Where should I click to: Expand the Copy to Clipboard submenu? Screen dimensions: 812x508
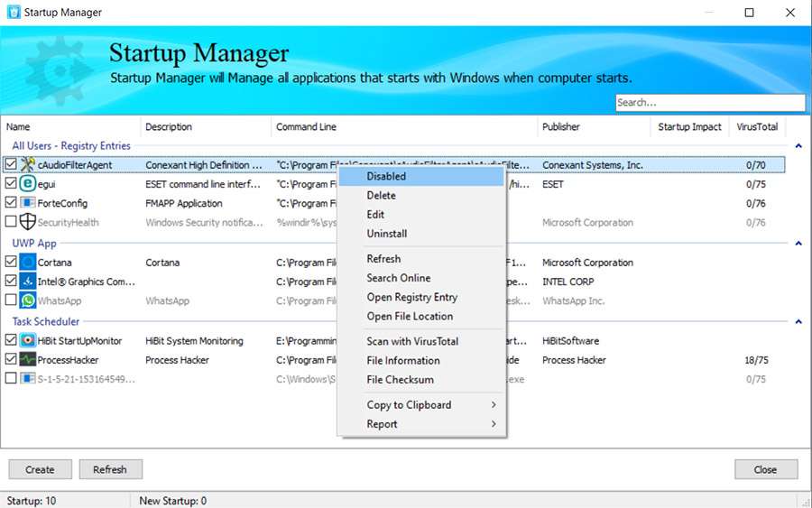pyautogui.click(x=430, y=405)
